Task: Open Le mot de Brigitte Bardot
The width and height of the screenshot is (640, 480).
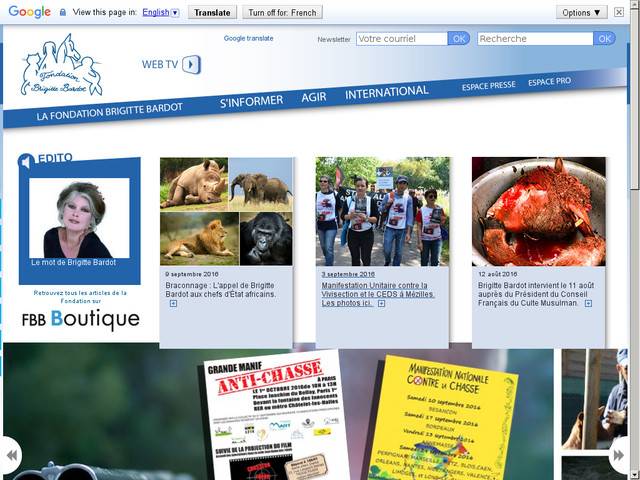Action: click(73, 262)
